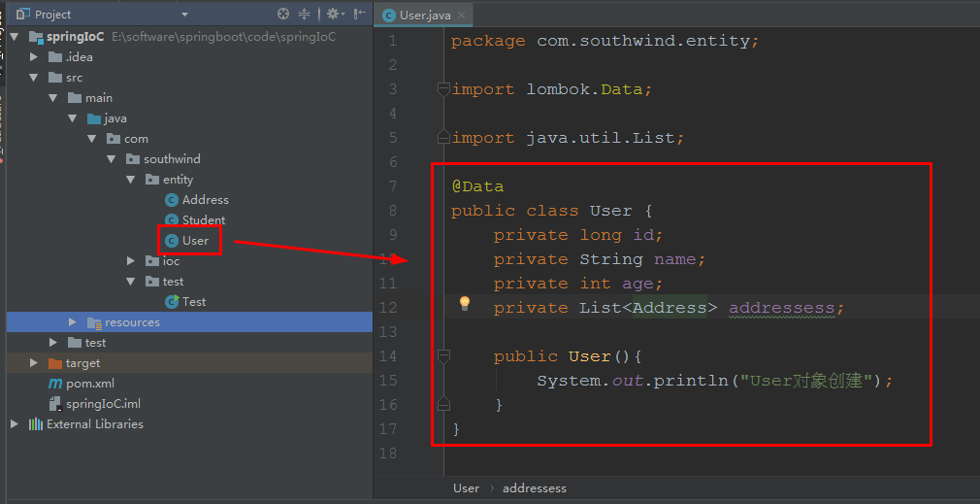Open the Project panel gear settings

(x=334, y=14)
